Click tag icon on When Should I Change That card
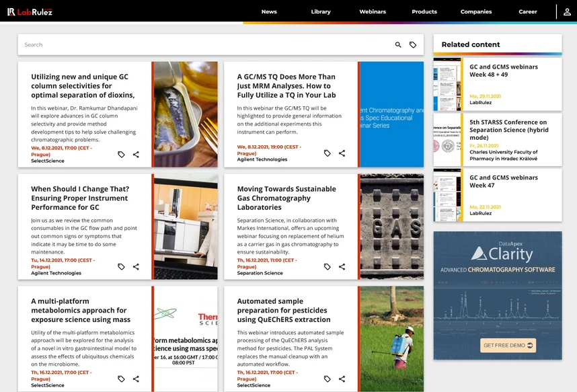 coord(121,266)
